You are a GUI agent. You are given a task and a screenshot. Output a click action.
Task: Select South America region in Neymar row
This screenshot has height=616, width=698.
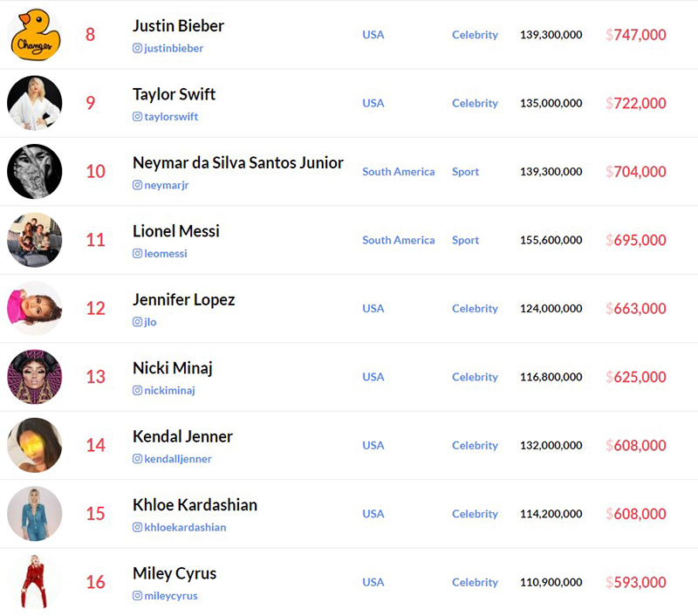[x=399, y=171]
